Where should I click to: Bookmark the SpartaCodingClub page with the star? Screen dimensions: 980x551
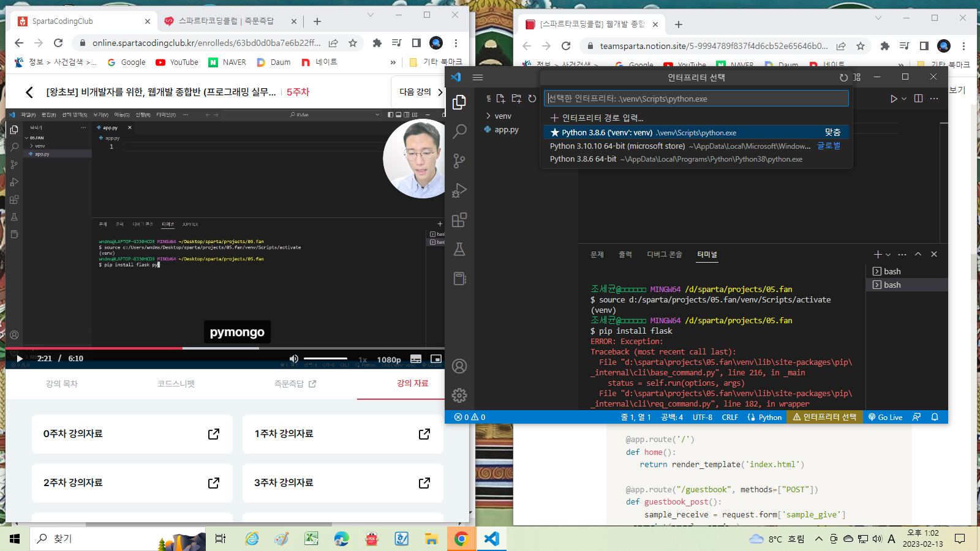point(353,43)
